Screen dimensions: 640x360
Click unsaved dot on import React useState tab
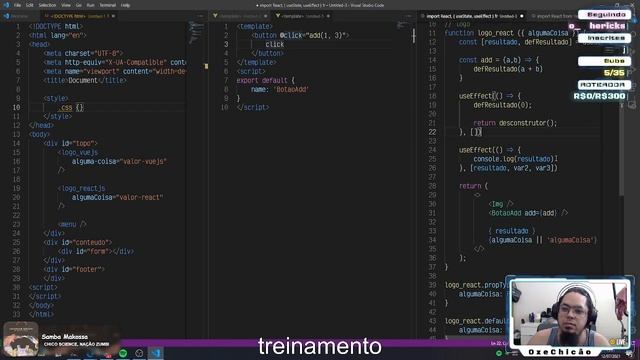tap(522, 16)
